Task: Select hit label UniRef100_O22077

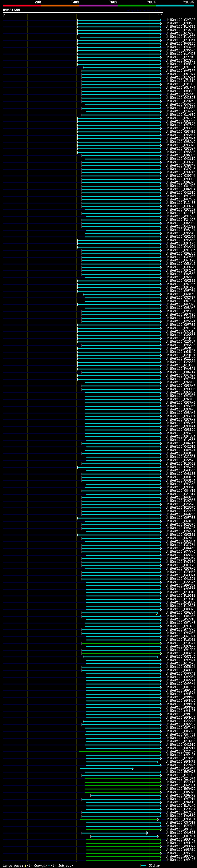Action: tap(180, 721)
